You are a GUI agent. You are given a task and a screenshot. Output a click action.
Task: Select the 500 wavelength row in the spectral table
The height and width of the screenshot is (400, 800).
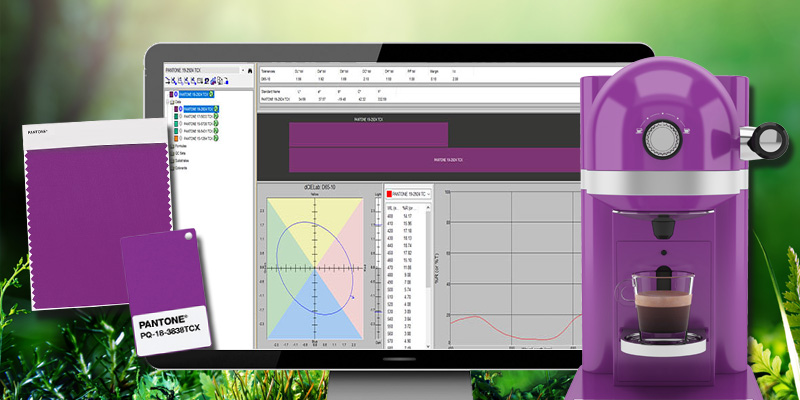[406, 289]
